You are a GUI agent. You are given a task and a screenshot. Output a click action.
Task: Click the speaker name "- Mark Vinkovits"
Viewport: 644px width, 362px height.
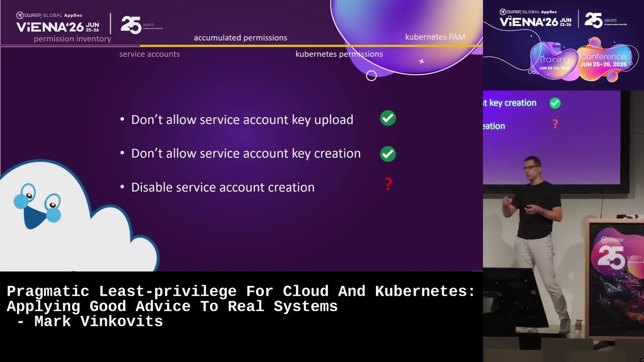tap(90, 322)
